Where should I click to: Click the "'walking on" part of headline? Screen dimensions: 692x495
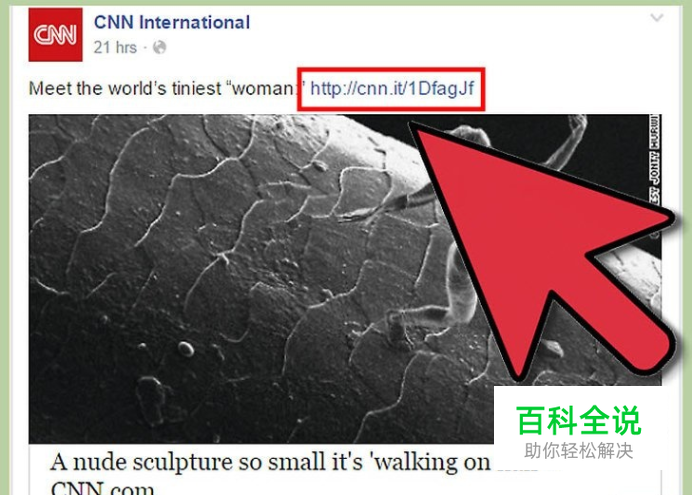click(x=432, y=462)
